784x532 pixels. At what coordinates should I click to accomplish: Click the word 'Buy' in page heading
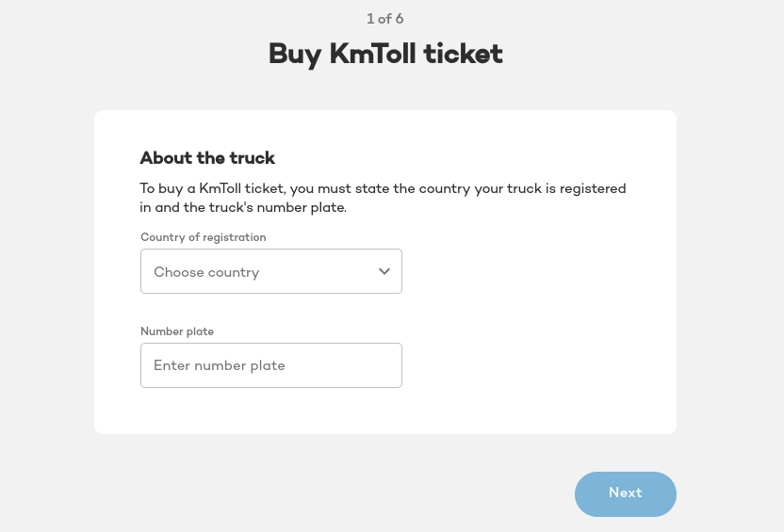pyautogui.click(x=294, y=54)
